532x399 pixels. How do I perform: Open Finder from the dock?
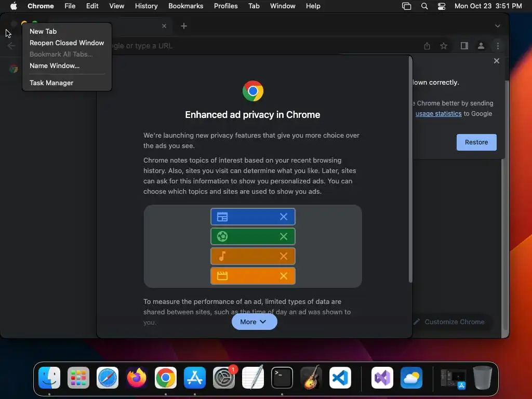(49, 378)
